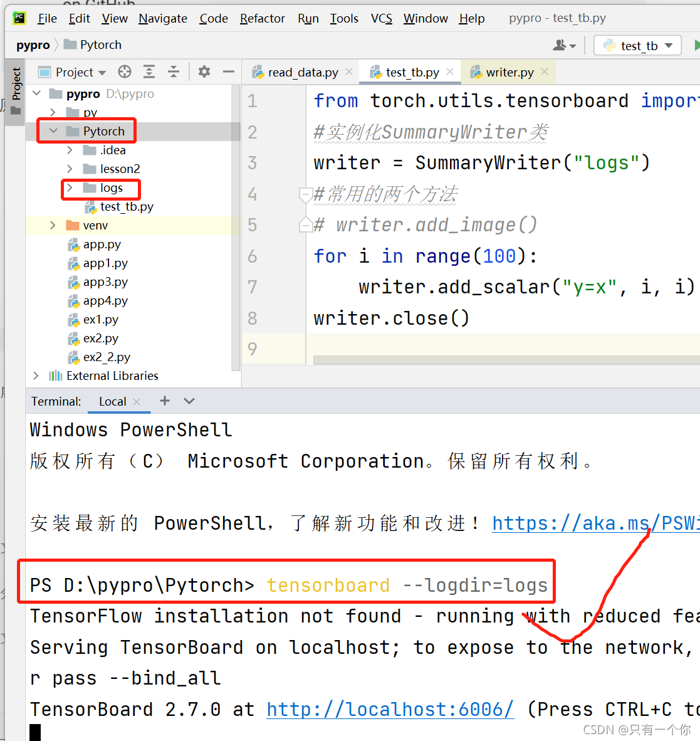Click the Expand All icon in Project toolbar
Screen dimensions: 700x741
(149, 72)
